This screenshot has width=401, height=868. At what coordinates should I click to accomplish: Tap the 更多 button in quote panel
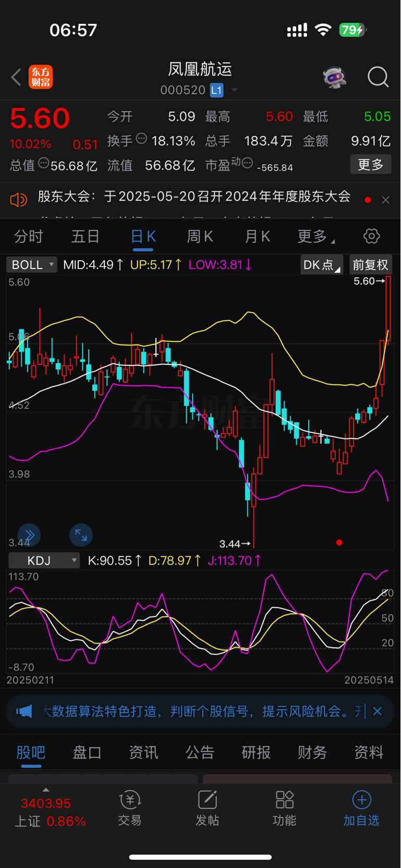click(370, 165)
